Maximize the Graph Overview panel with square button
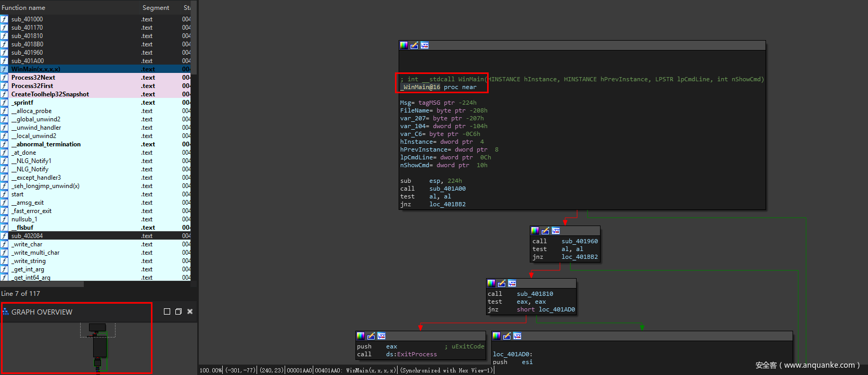Image resolution: width=868 pixels, height=375 pixels. click(167, 311)
